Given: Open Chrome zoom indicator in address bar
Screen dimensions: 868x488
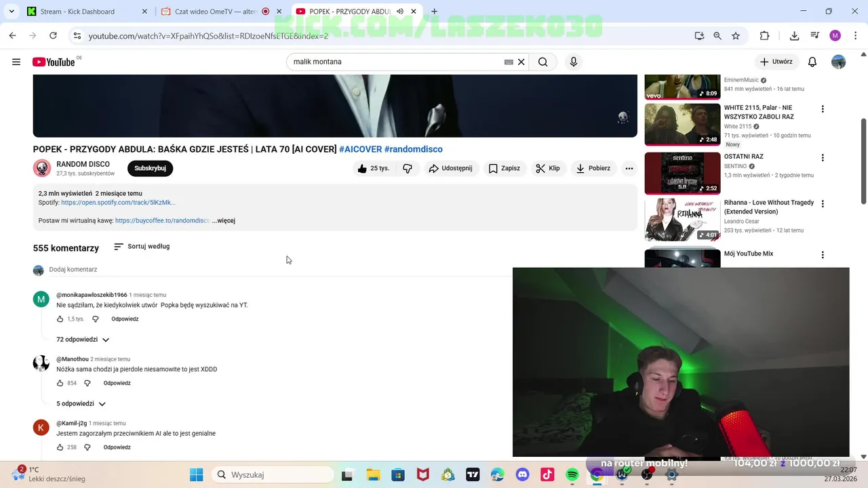Looking at the screenshot, I should pyautogui.click(x=717, y=36).
